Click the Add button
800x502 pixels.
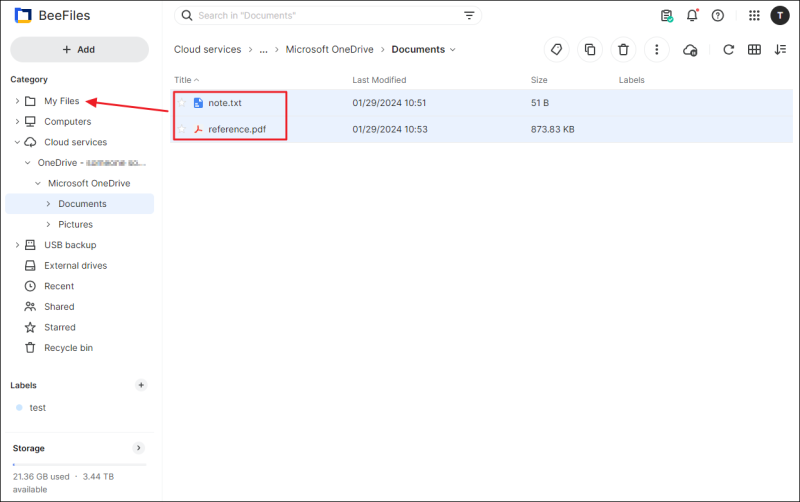pyautogui.click(x=79, y=49)
